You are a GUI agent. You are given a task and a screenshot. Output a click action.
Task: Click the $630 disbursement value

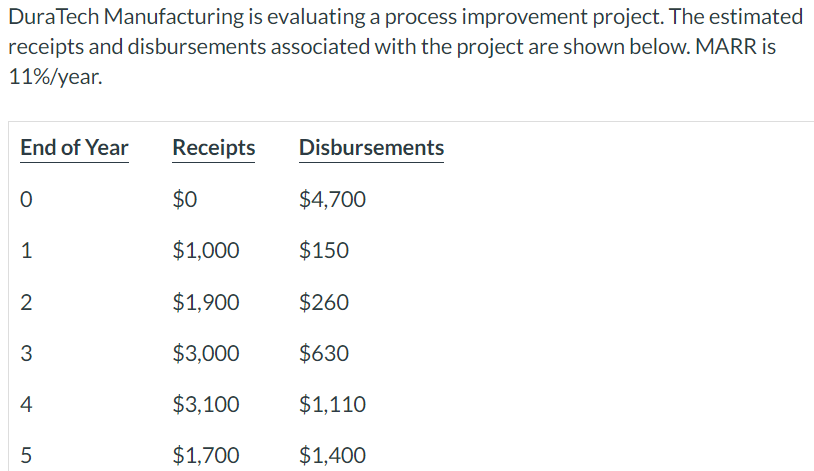324,353
